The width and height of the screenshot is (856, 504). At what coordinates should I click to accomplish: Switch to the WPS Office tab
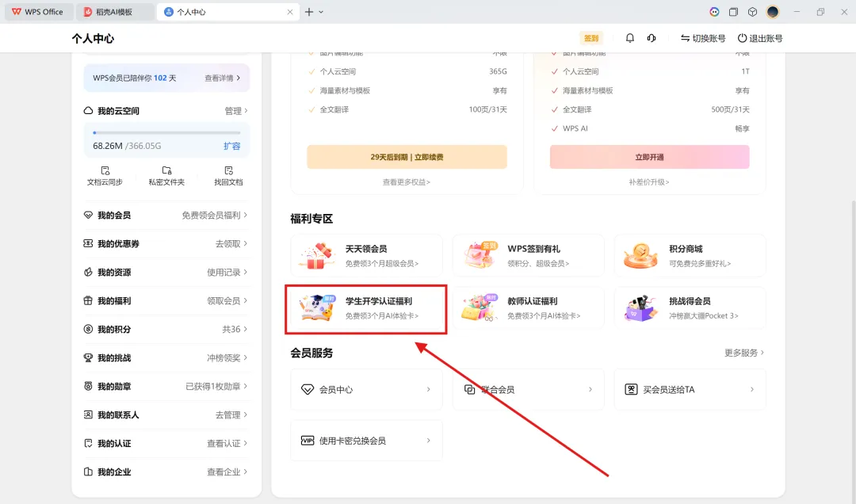38,11
